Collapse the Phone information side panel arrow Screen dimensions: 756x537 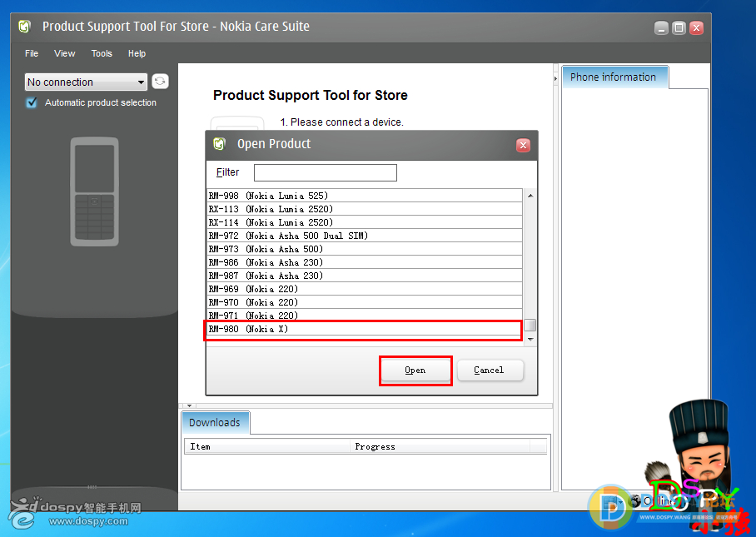pyautogui.click(x=555, y=78)
